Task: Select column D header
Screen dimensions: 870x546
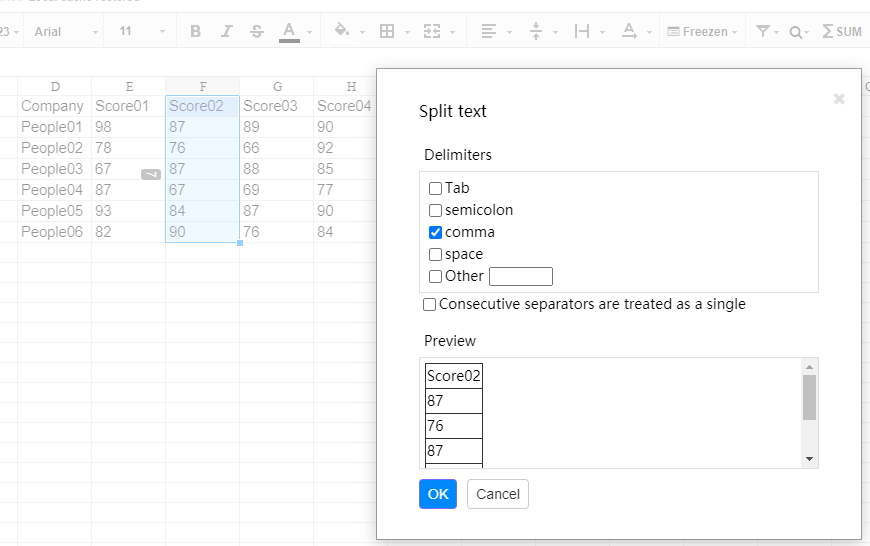Action: (54, 87)
